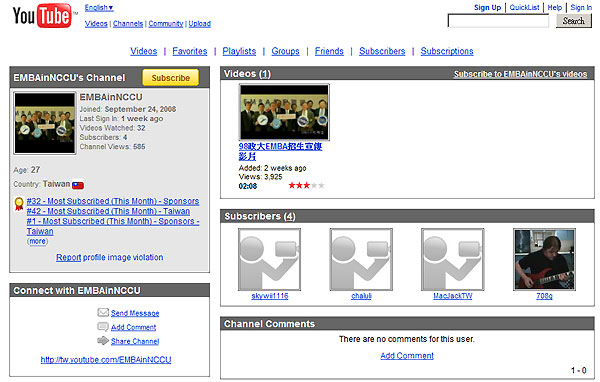
Task: Go to the Subscriptions tab
Action: click(447, 51)
